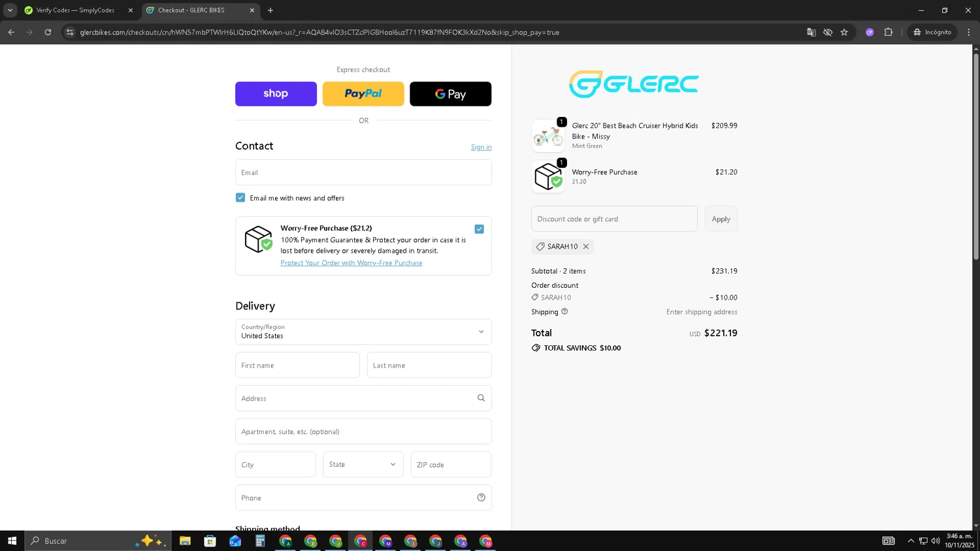Open the network status tray icon
Viewport: 980px width, 551px height.
(923, 541)
